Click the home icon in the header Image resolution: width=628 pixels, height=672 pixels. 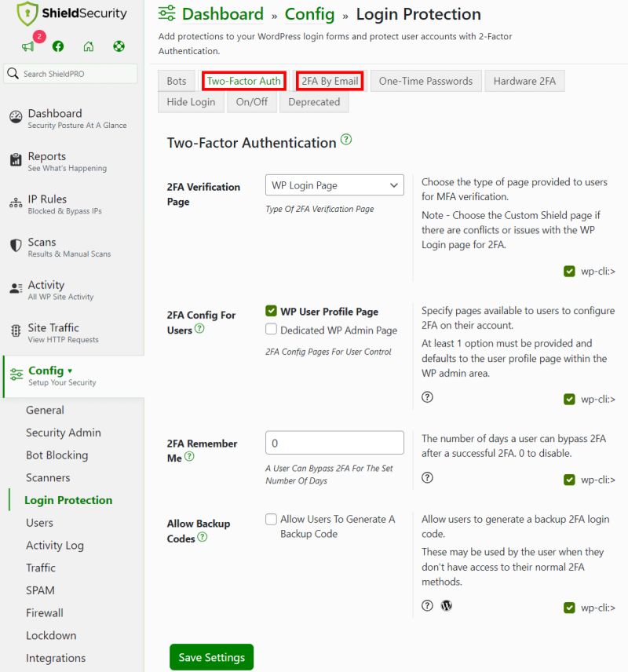(x=88, y=46)
